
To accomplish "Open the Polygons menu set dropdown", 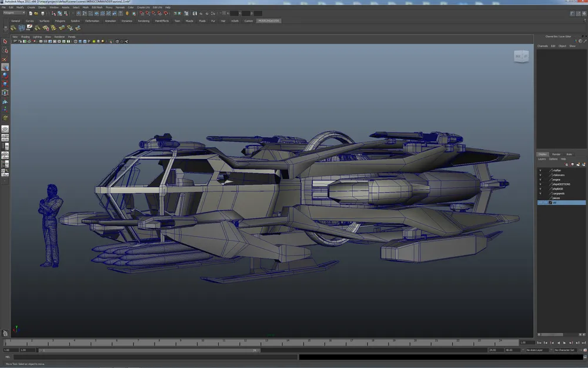I will 14,13.
